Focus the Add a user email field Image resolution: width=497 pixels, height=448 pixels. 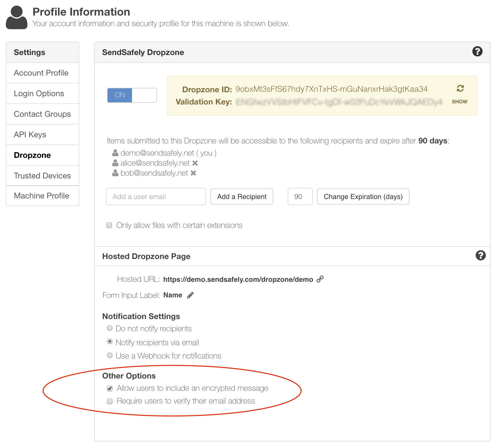pyautogui.click(x=156, y=196)
